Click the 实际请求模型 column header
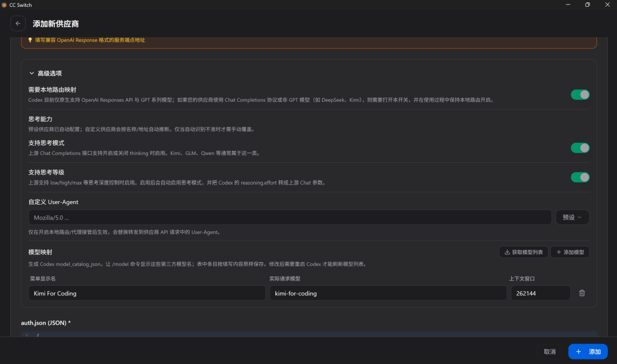 (x=285, y=279)
